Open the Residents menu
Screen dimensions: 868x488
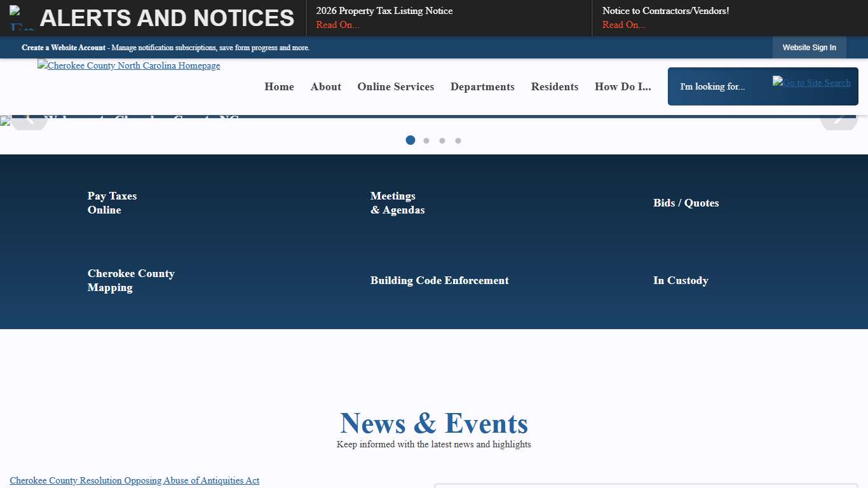[554, 86]
